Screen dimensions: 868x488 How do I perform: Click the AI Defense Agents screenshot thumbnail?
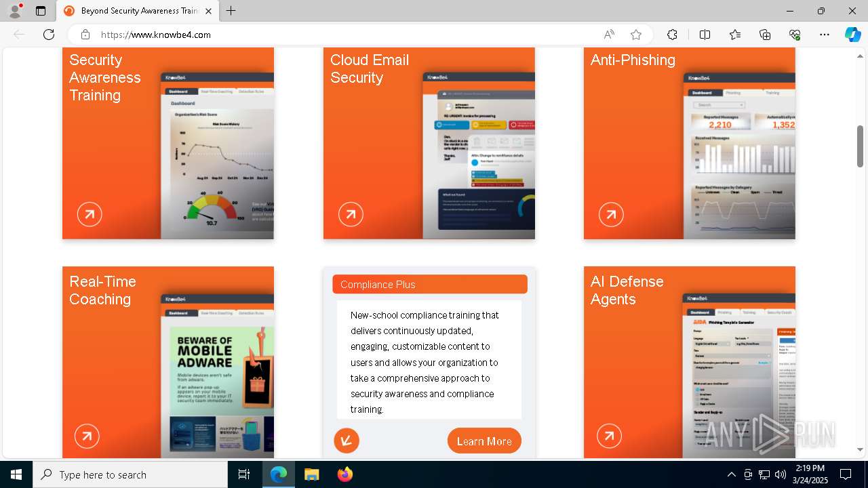[739, 375]
